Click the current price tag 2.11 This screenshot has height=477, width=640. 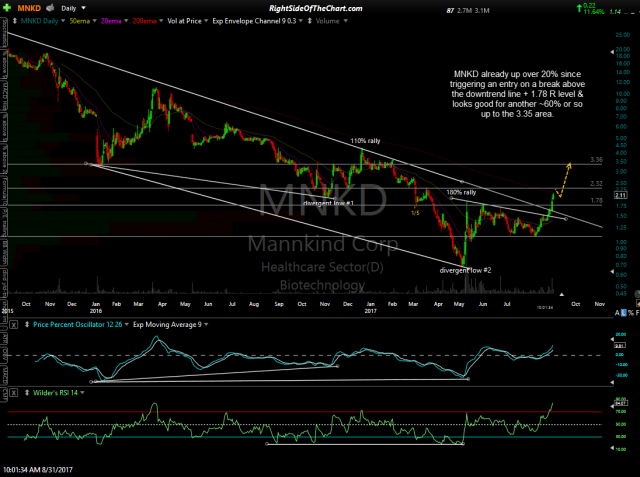(x=620, y=195)
